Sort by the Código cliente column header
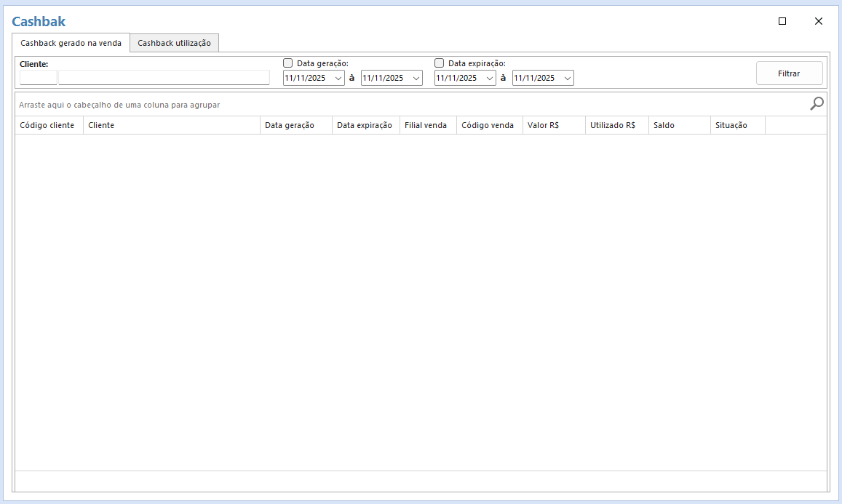Viewport: 842px width, 504px height. tap(48, 125)
